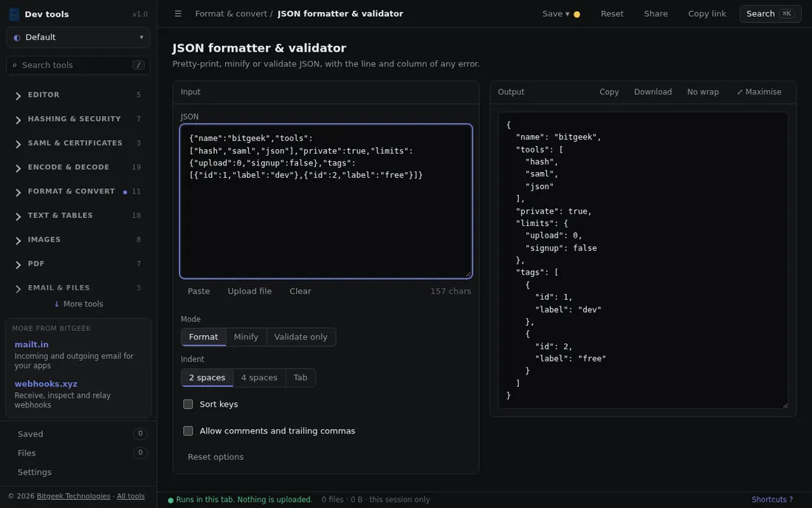
Task: Toggle the sidebar hamburger menu icon
Action: [178, 14]
